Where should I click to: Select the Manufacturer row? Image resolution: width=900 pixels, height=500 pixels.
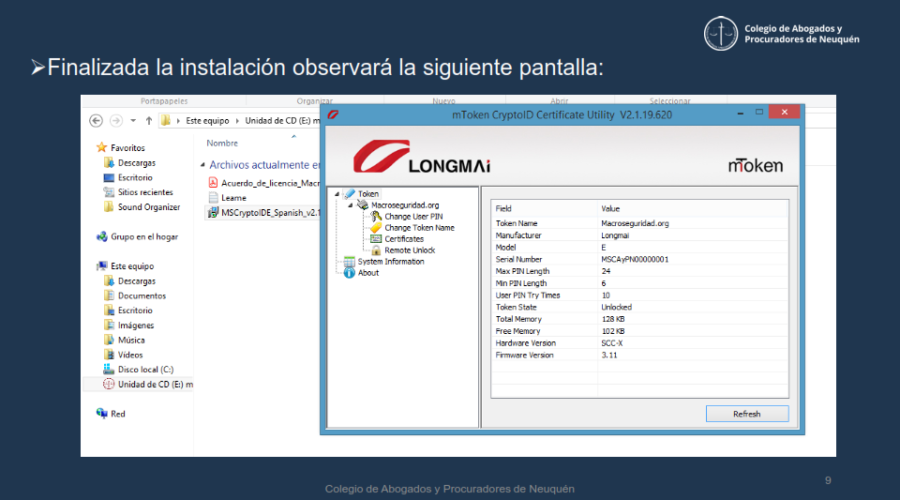(640, 235)
